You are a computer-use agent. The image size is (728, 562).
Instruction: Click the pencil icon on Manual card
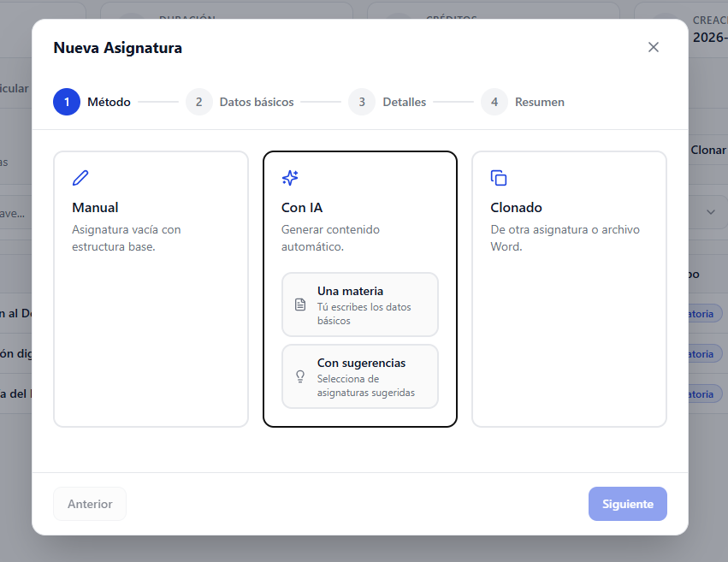coord(80,178)
